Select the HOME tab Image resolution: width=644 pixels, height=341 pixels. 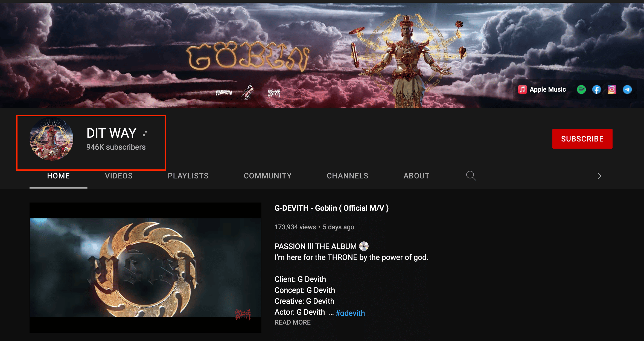click(x=58, y=176)
